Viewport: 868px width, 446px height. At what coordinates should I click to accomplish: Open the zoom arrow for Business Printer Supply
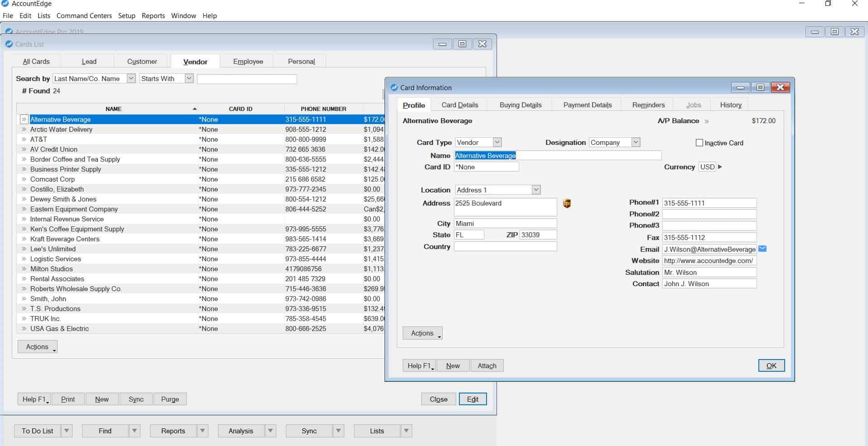pyautogui.click(x=24, y=169)
